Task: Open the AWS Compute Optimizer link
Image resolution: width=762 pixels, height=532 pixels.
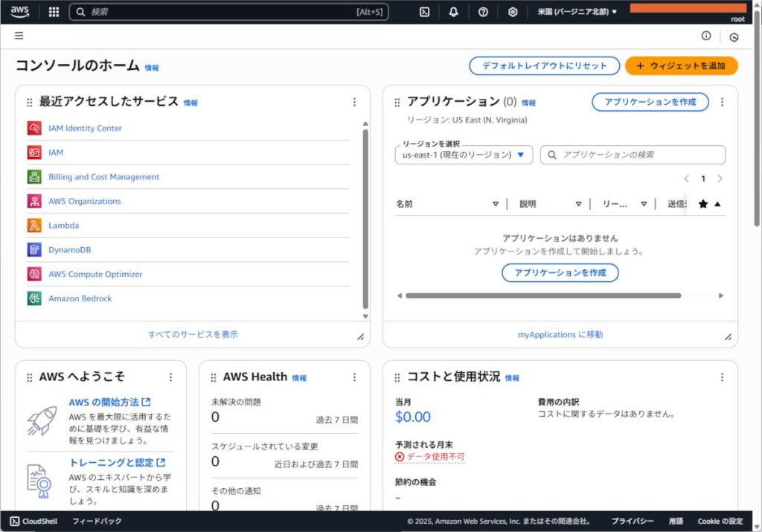Action: click(x=95, y=274)
